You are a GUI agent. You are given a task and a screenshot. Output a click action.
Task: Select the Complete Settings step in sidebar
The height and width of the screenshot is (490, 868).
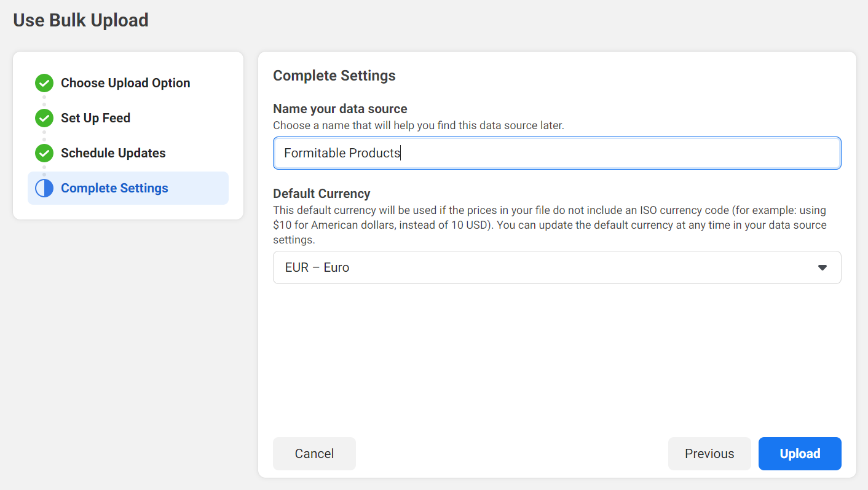114,188
